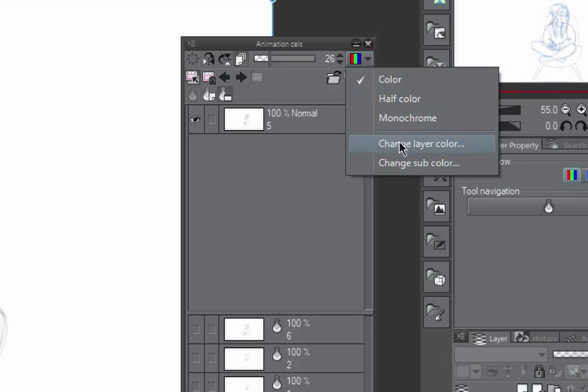Switch to the History tab

(535, 339)
